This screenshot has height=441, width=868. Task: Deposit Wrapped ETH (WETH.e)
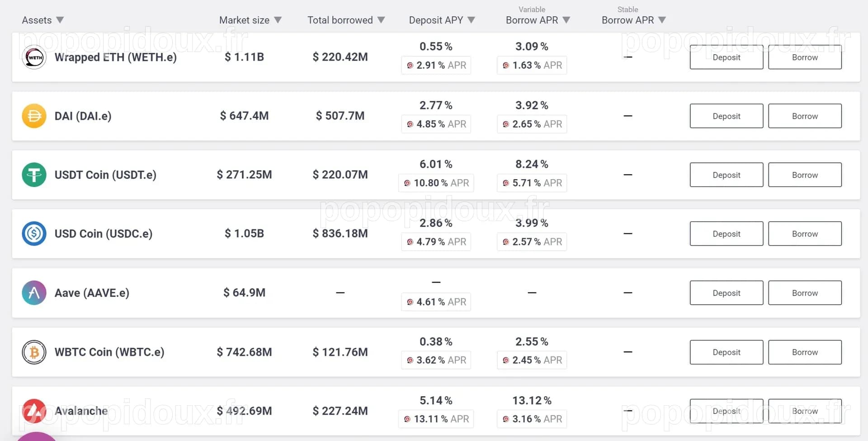coord(726,57)
